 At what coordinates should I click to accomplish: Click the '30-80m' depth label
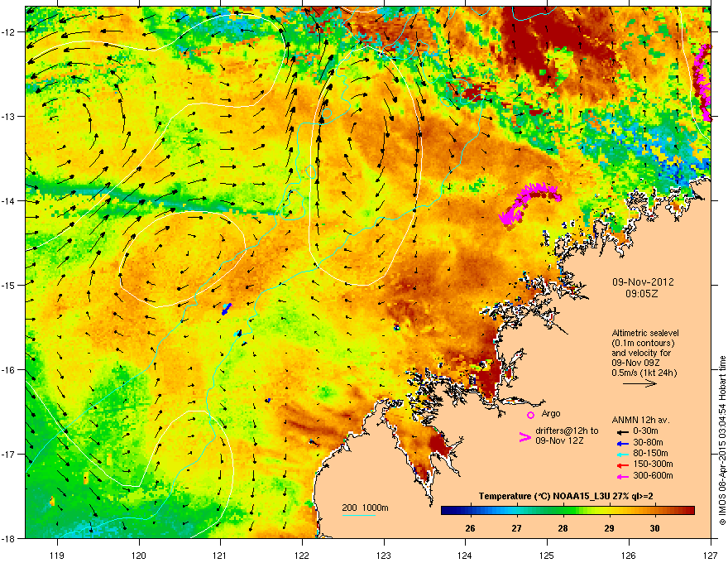pyautogui.click(x=648, y=442)
